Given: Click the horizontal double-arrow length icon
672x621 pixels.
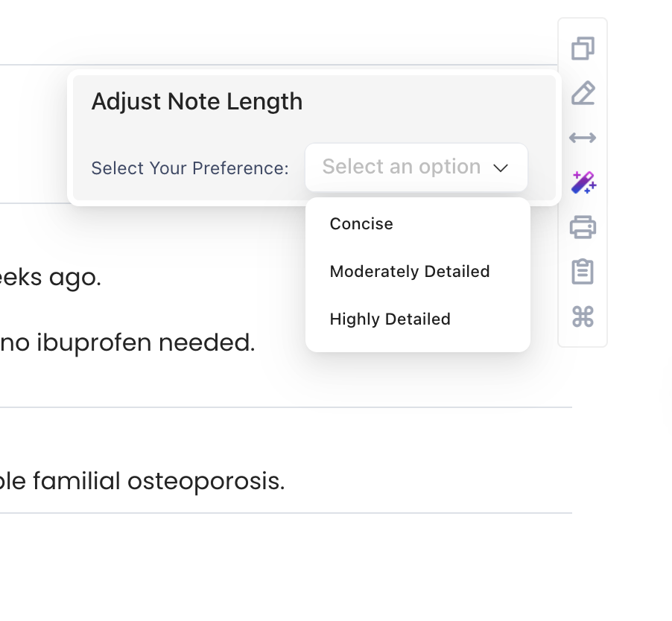Looking at the screenshot, I should [x=583, y=138].
